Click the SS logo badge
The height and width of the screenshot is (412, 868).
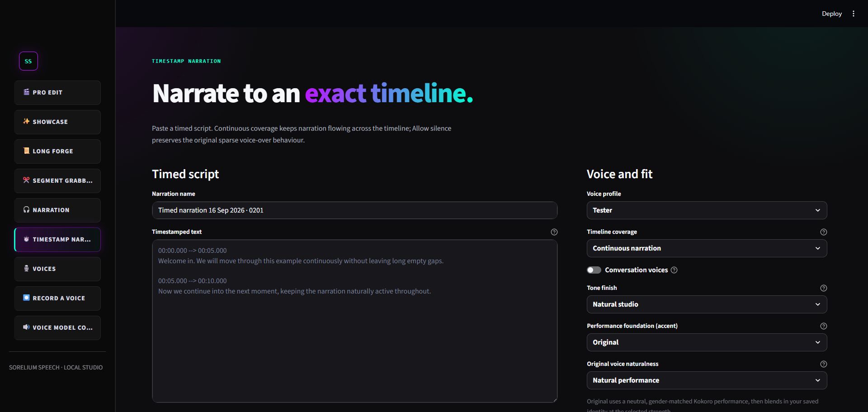point(28,61)
